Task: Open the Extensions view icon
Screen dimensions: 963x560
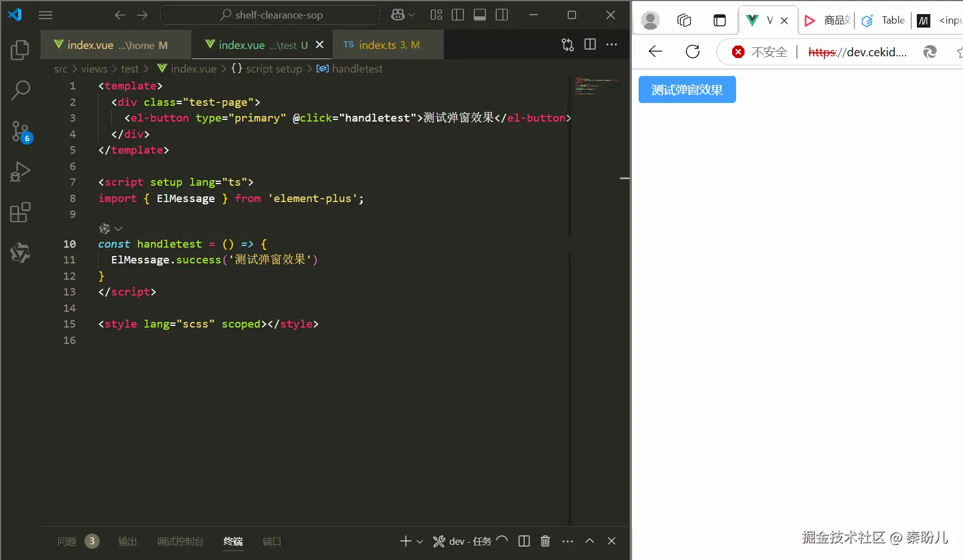Action: click(20, 212)
